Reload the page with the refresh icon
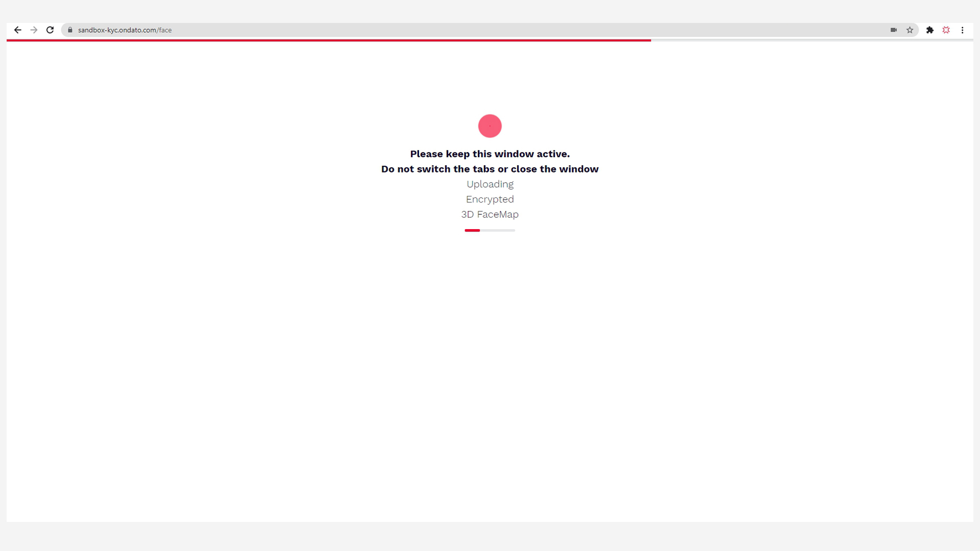Screen dimensions: 980x551 point(50,30)
